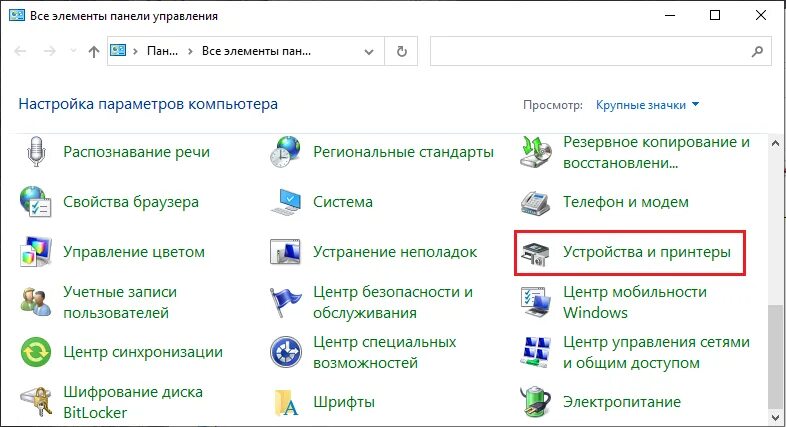Open the backup and restore drive icon
Image resolution: width=786 pixels, height=427 pixels.
535,151
